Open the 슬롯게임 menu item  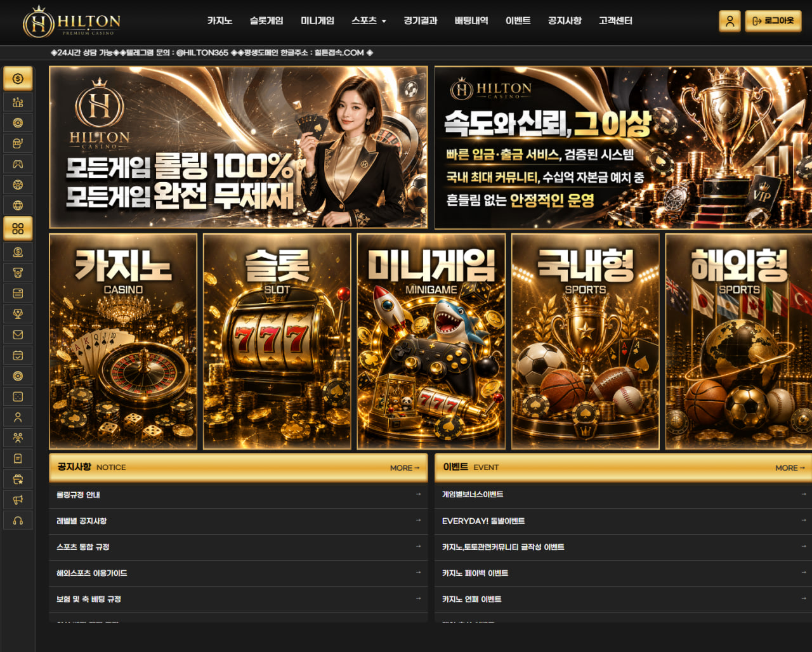pyautogui.click(x=266, y=21)
